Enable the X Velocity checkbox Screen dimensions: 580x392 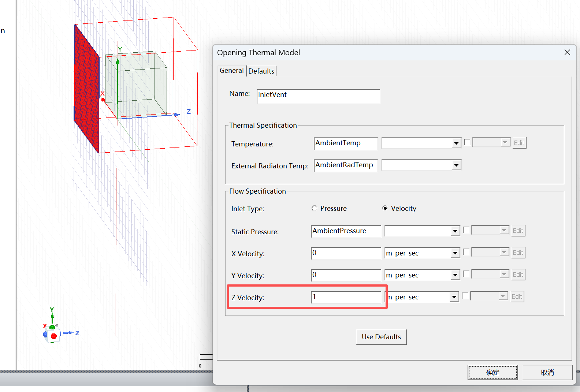tap(466, 252)
